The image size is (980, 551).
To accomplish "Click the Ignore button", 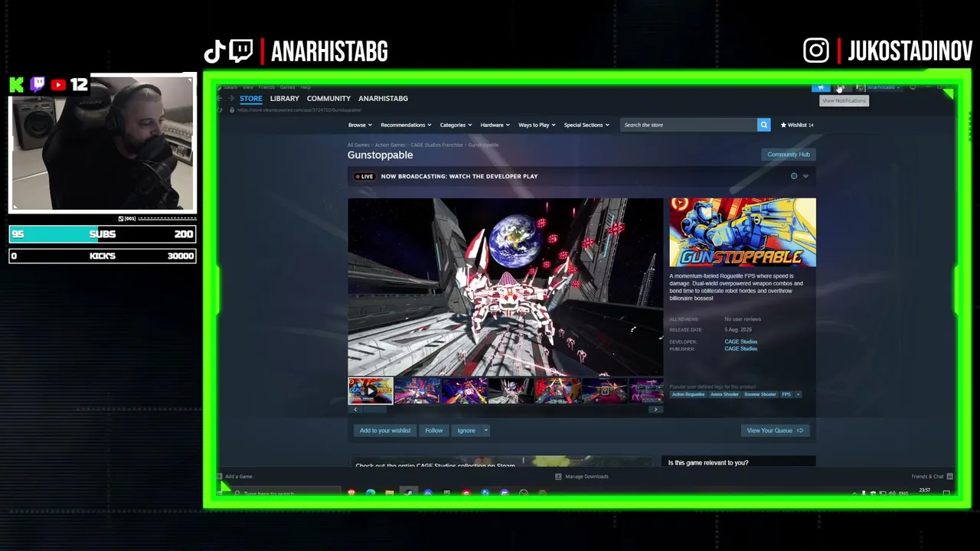I will coord(466,430).
